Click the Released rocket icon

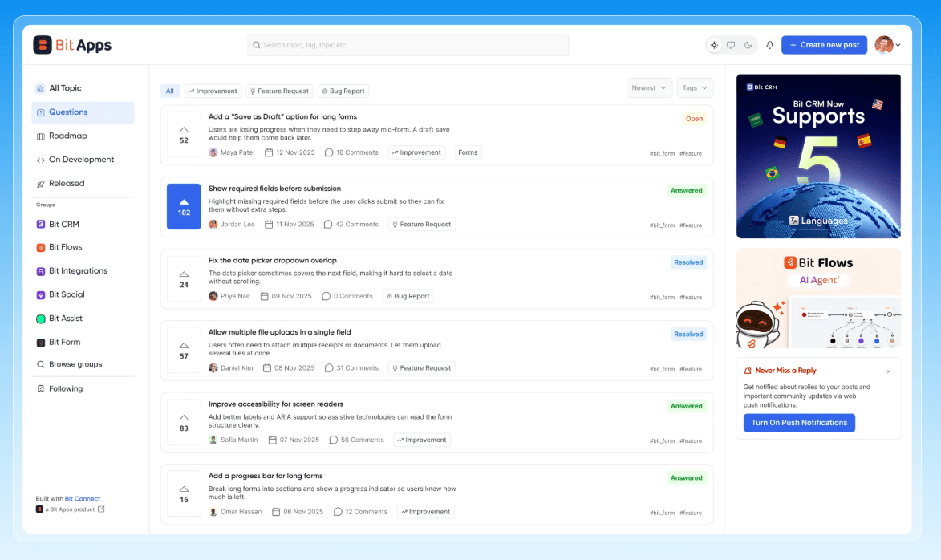(40, 184)
